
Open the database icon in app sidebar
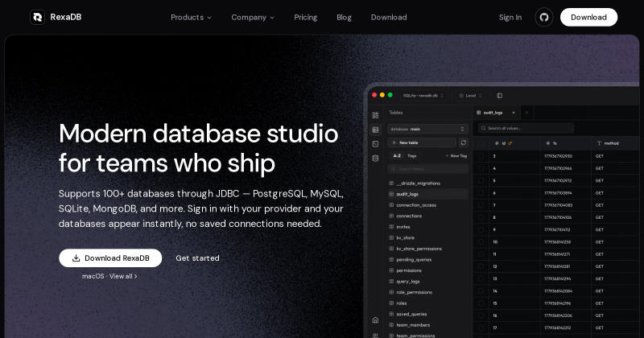click(x=375, y=158)
